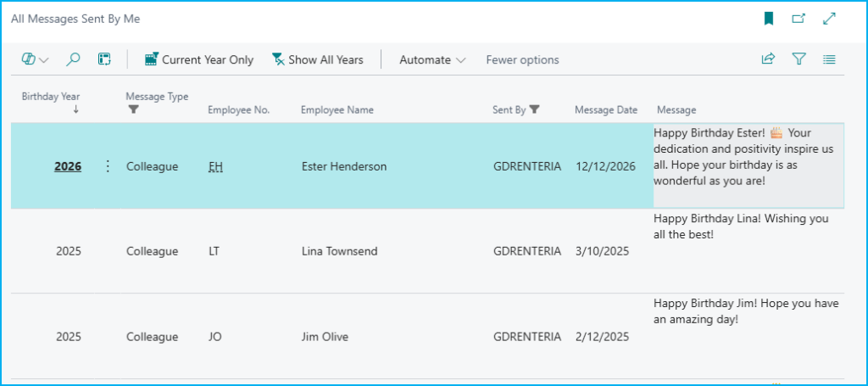Show more options for Ester Henderson row
Screen dimensions: 868x386
tap(108, 166)
